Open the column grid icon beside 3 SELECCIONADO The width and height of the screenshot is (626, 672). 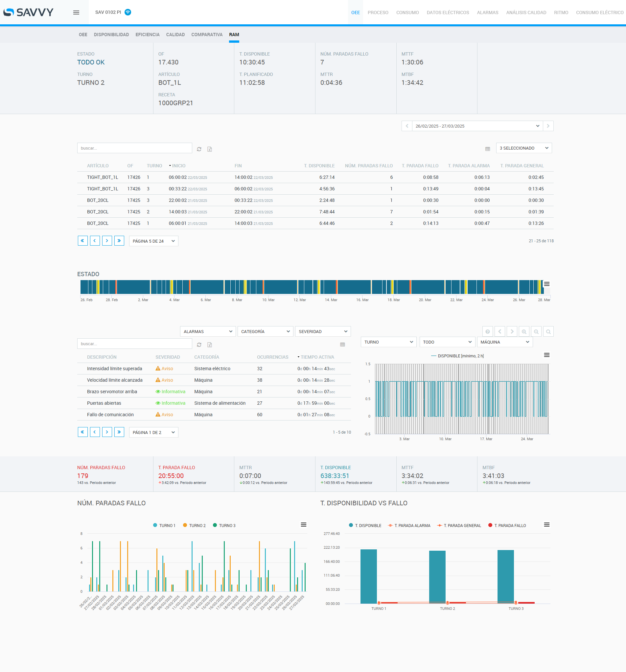487,149
